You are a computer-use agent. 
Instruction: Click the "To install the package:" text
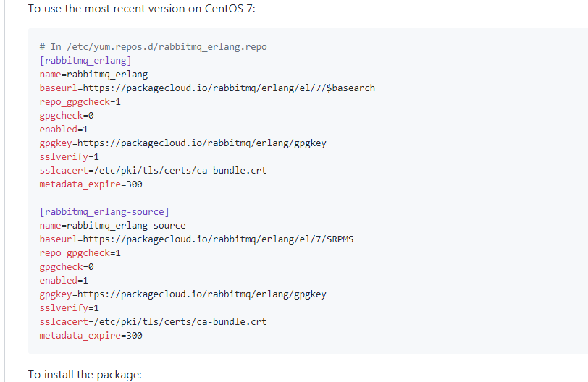click(x=85, y=375)
